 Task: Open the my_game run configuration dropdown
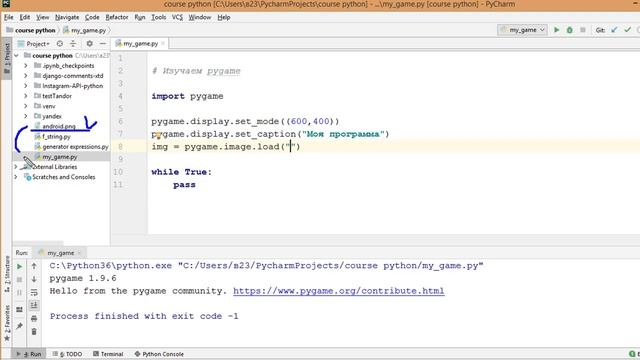point(522,30)
